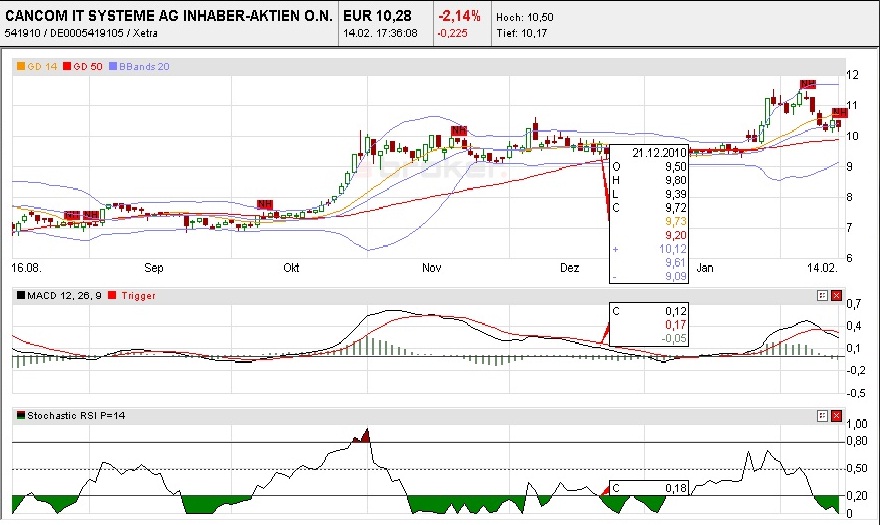Click the upper Bollinger tooltip value 10,12
Viewport: 881px width, 525px height.
tap(673, 249)
